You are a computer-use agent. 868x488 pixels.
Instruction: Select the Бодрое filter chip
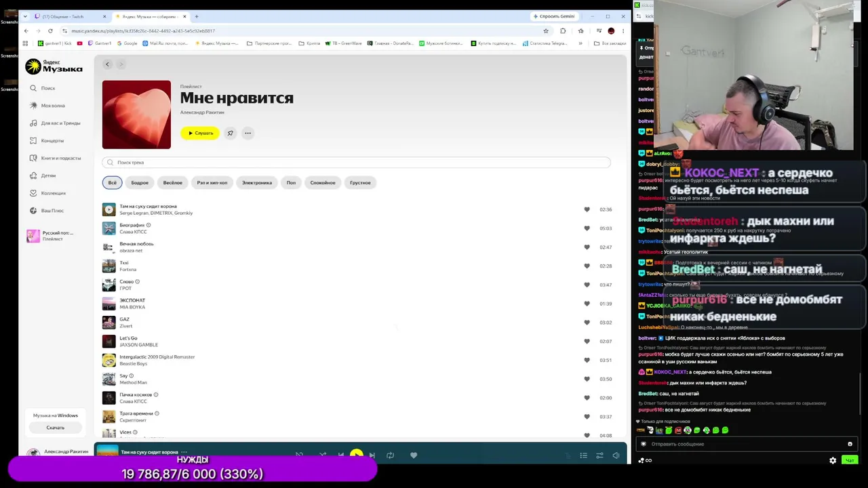[140, 182]
